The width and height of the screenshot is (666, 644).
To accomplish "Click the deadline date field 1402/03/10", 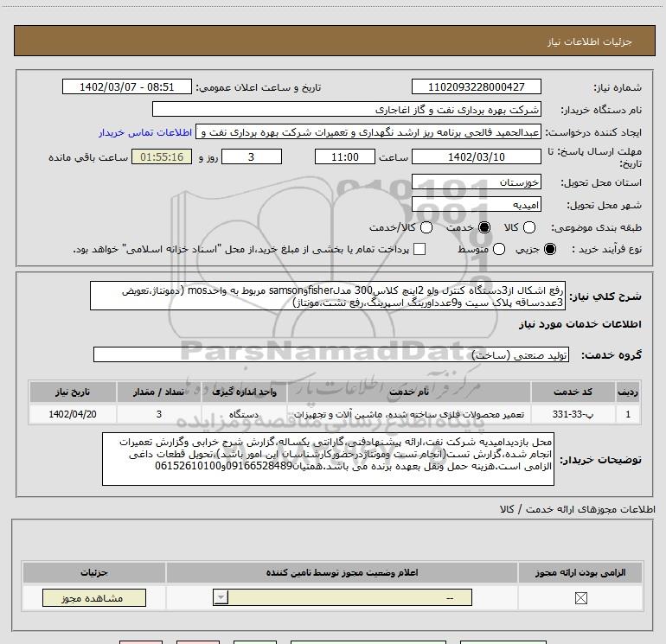I will [476, 156].
